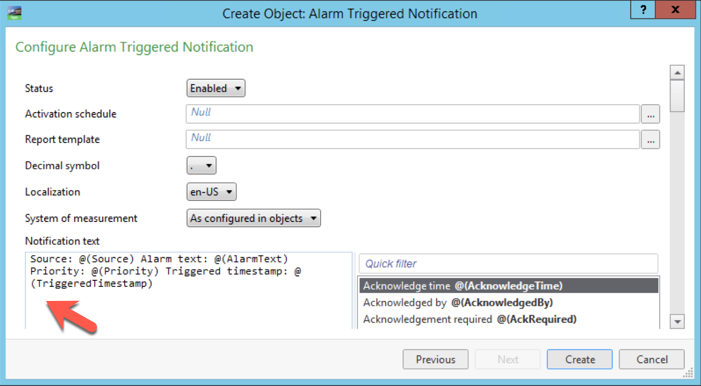This screenshot has height=386, width=701.
Task: Click the vertical scrollbar thumb
Action: (677, 96)
